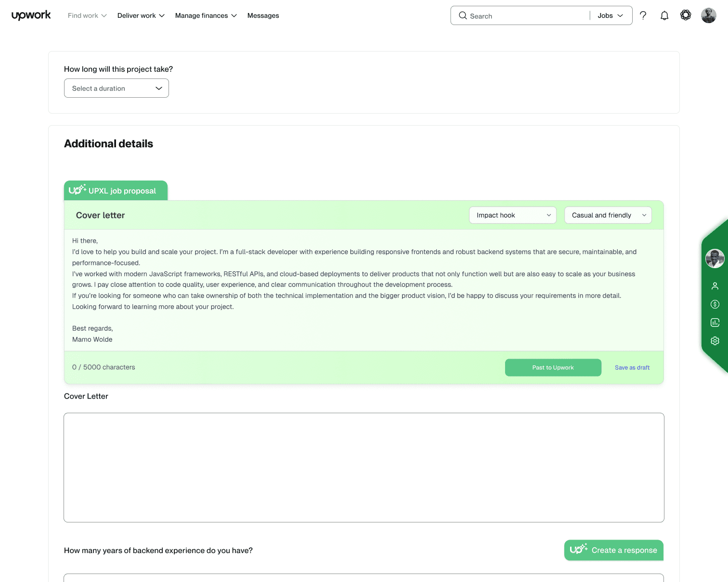Go to Messages
This screenshot has width=728, height=582.
(263, 15)
